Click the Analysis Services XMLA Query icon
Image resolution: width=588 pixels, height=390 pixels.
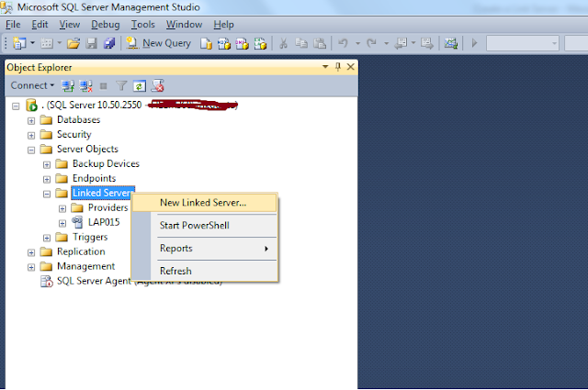260,44
